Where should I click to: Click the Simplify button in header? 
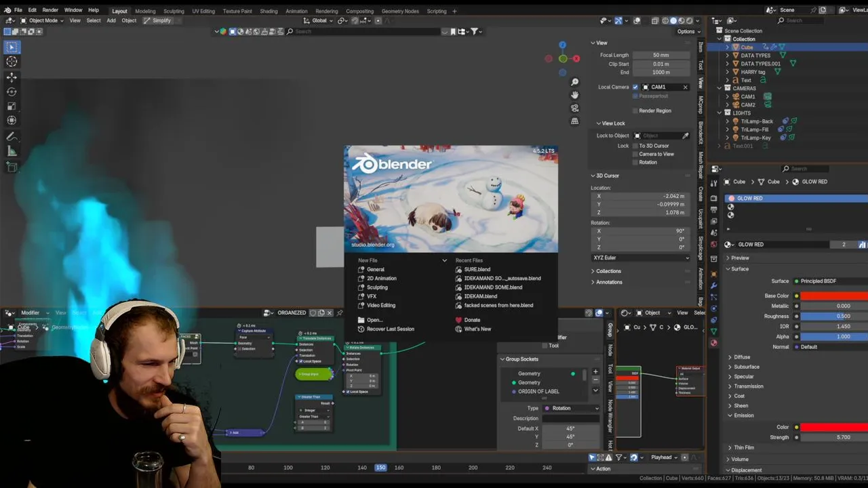(x=157, y=20)
